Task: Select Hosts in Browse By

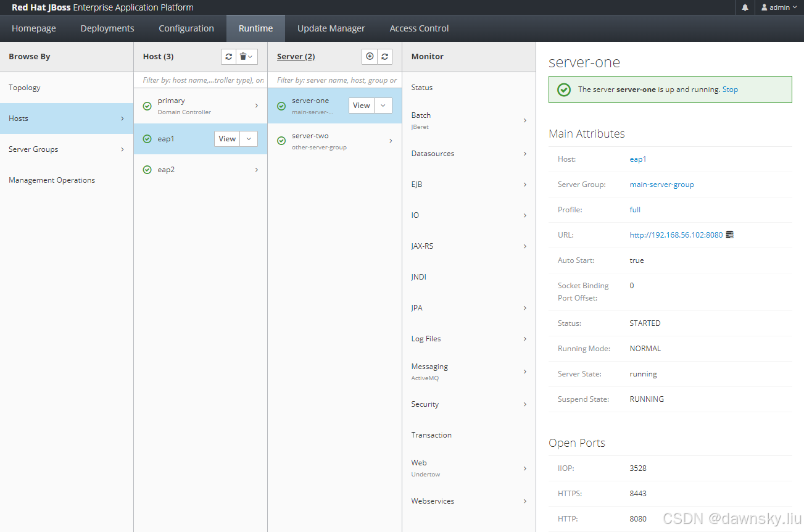Action: [67, 118]
